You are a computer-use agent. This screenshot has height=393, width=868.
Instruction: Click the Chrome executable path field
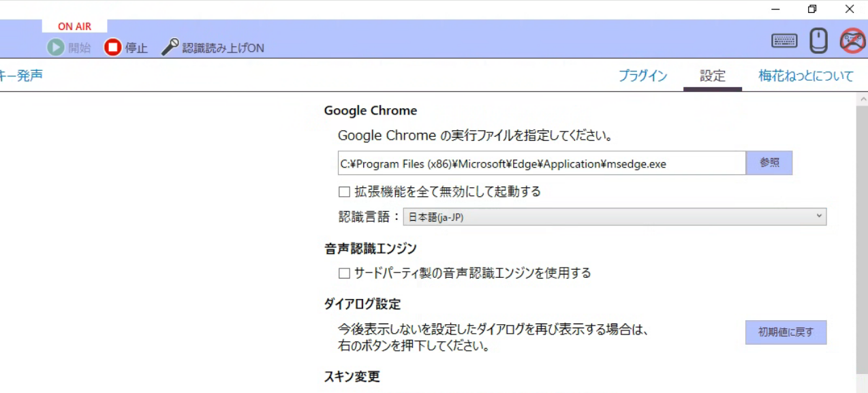pyautogui.click(x=542, y=164)
